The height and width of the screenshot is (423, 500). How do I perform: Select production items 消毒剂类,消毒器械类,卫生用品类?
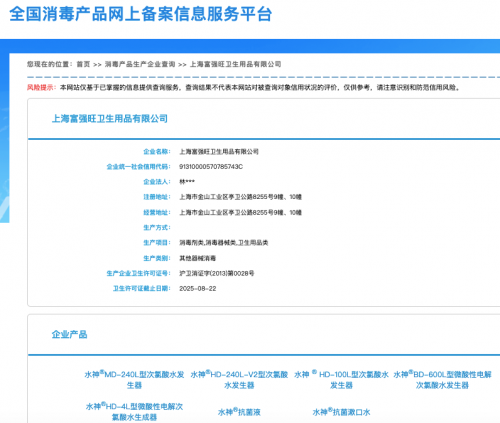(224, 243)
